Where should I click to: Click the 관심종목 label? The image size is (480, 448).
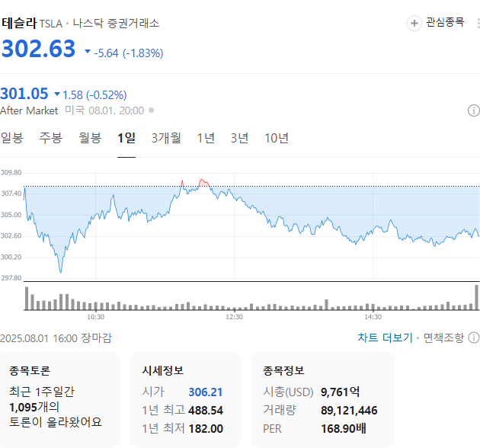click(445, 22)
